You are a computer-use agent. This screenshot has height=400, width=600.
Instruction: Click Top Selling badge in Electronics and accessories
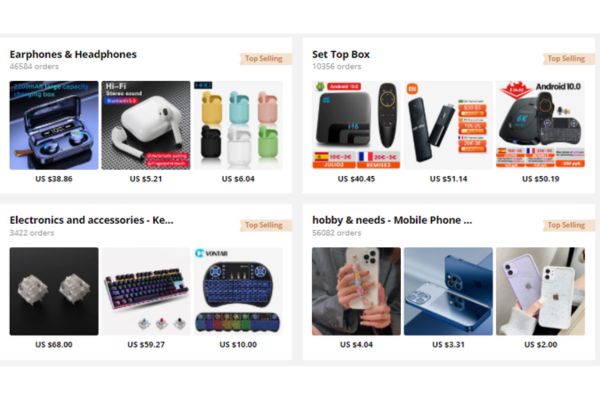[266, 225]
